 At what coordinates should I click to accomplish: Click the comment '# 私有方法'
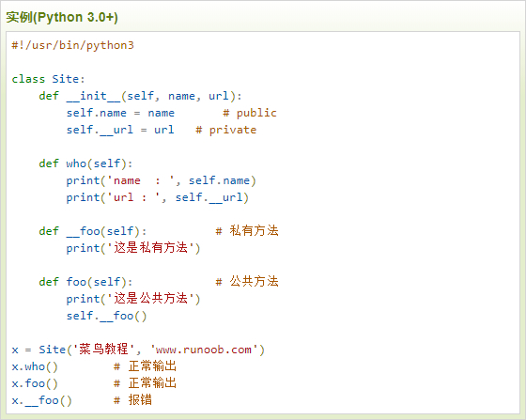pos(247,231)
